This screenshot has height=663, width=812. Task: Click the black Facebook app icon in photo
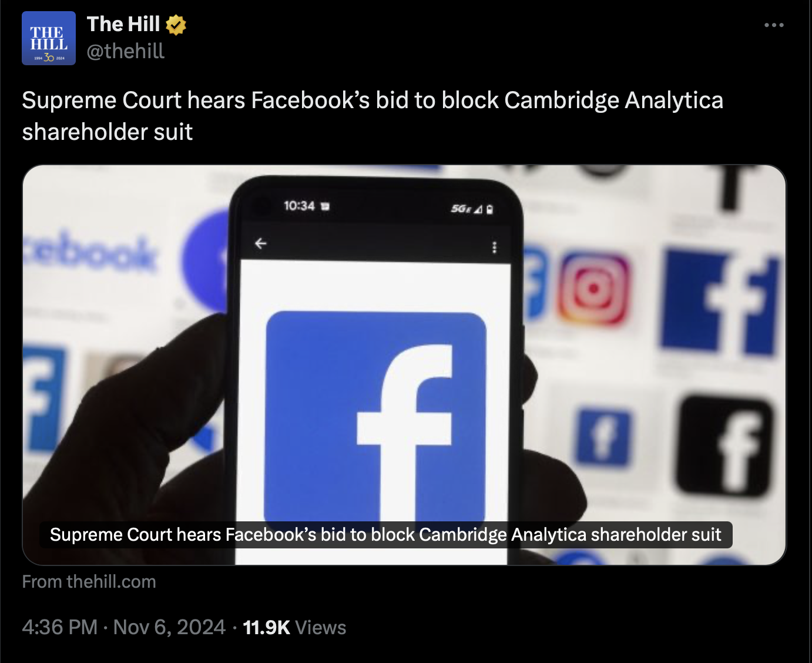726,446
